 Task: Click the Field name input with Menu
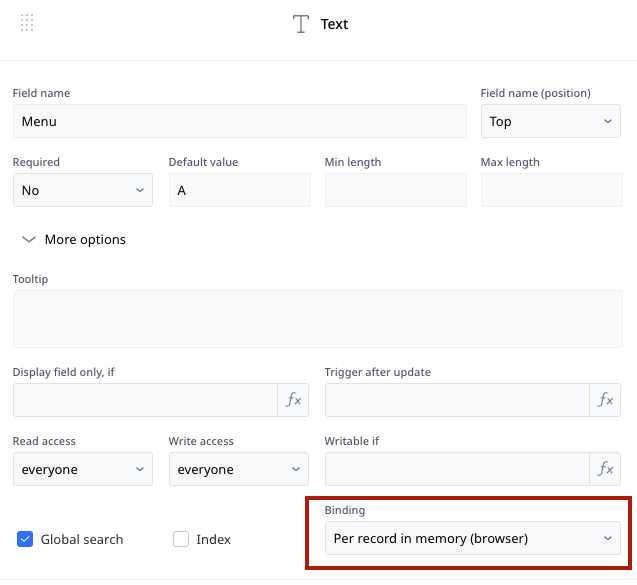[x=240, y=121]
